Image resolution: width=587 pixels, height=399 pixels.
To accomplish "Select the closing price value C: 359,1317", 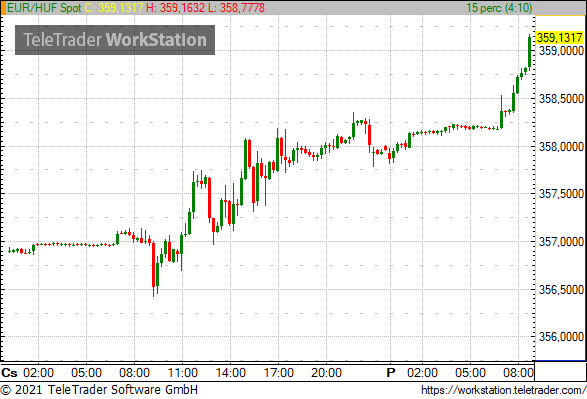I will click(x=114, y=8).
